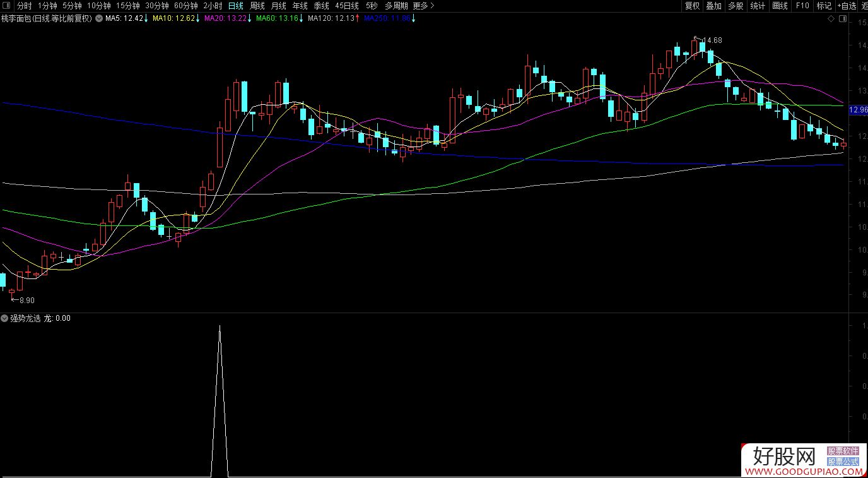Image resolution: width=868 pixels, height=478 pixels.
Task: Click the 12.96 price tag on axis
Action: (x=859, y=110)
